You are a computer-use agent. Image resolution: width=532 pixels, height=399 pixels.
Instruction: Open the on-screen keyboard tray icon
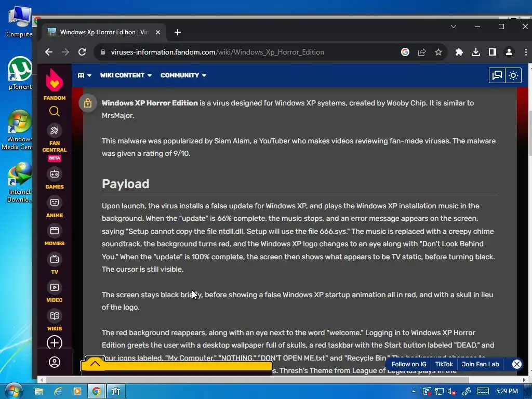point(483,391)
